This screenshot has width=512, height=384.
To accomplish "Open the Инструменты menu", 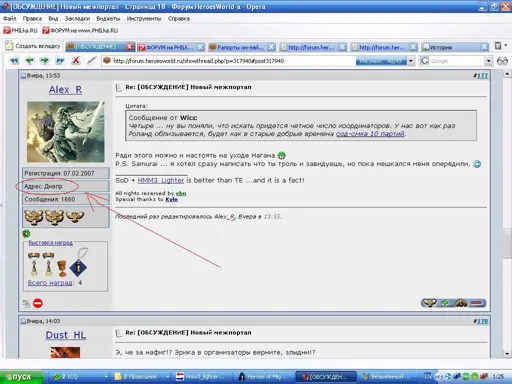I will tap(144, 19).
